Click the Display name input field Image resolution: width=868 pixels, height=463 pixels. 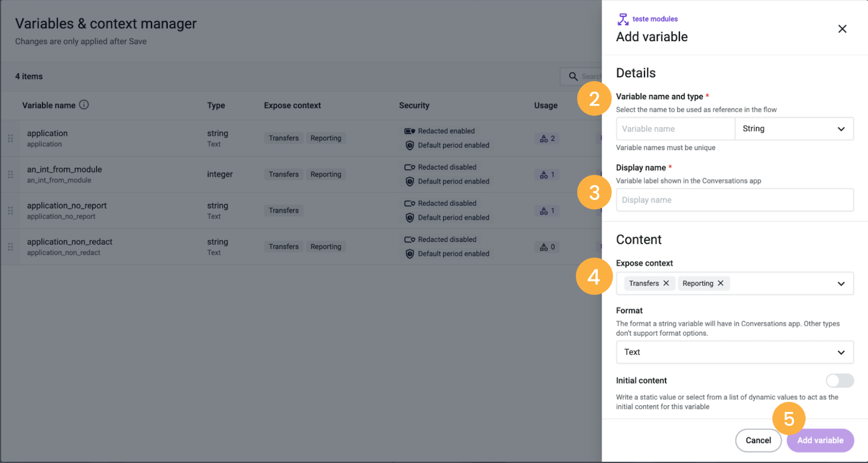click(x=734, y=200)
